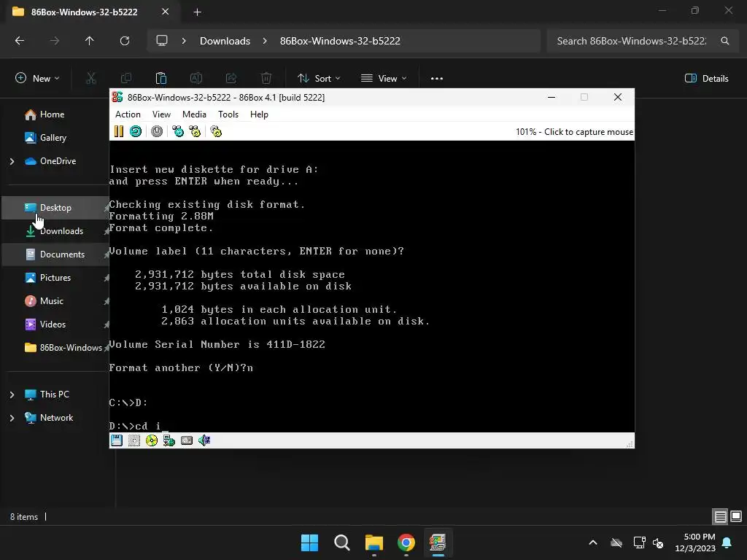The width and height of the screenshot is (747, 560).
Task: Toggle the Details pane
Action: [706, 79]
